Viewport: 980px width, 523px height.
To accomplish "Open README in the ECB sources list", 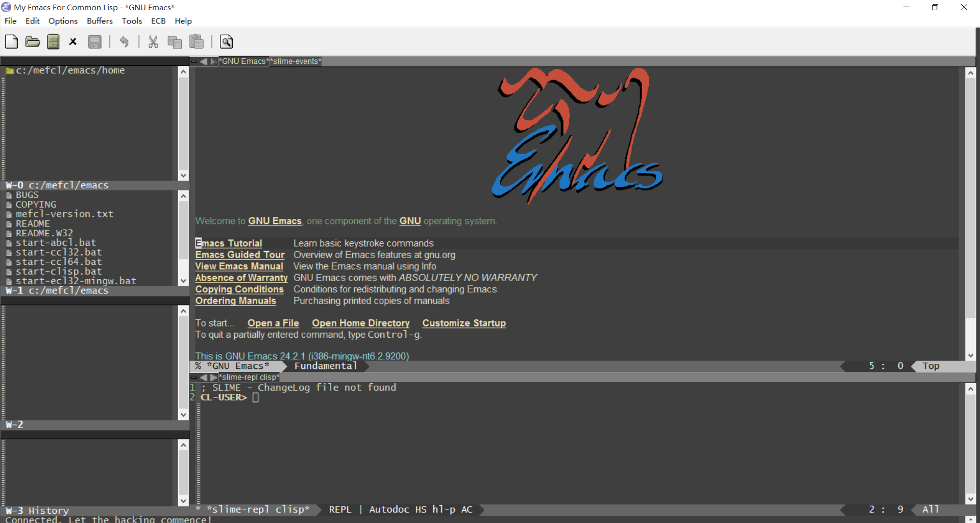I will click(x=33, y=224).
